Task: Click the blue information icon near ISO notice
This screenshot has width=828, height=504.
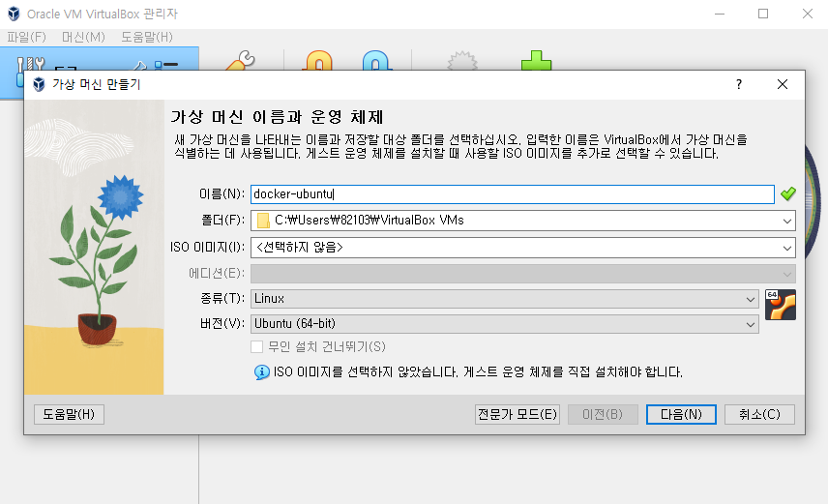Action: tap(261, 372)
